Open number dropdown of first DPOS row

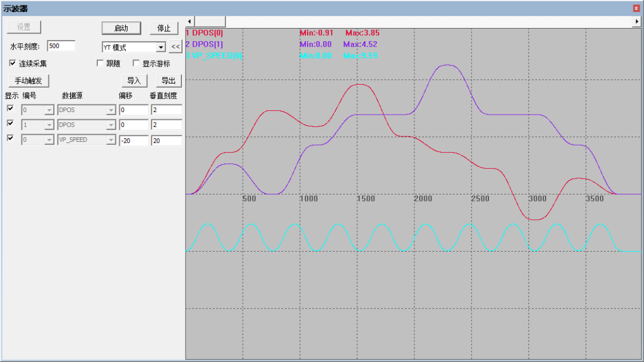(49, 110)
